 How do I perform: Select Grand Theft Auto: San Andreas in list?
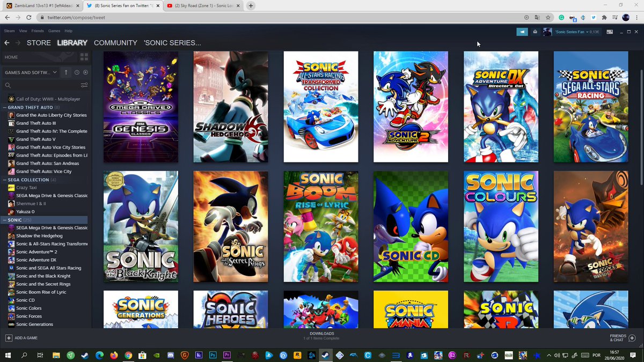point(48,164)
